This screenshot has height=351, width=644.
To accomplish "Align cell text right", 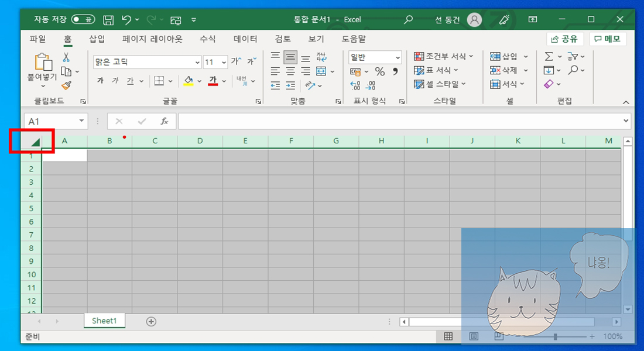I will (x=306, y=71).
